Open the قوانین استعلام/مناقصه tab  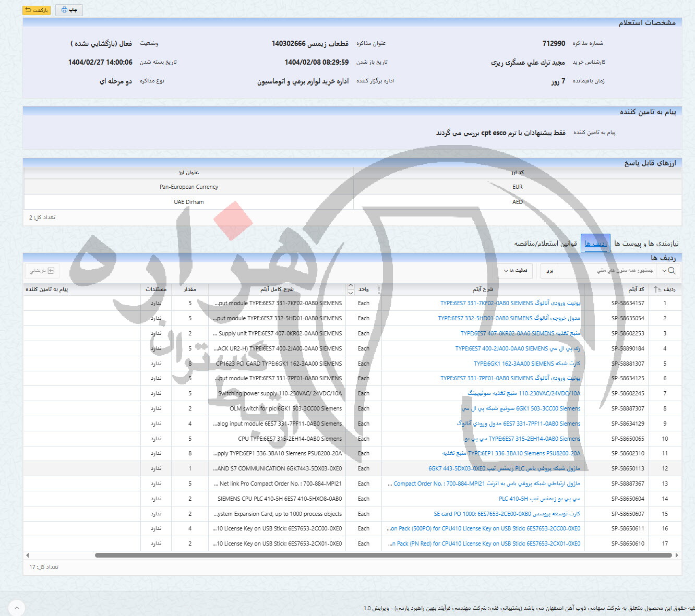tap(545, 244)
